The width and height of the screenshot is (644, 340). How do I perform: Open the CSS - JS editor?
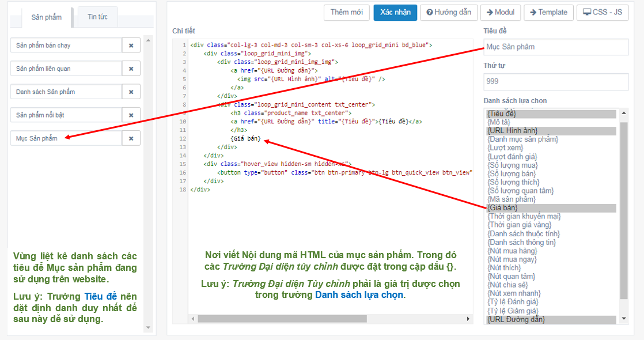click(x=603, y=12)
